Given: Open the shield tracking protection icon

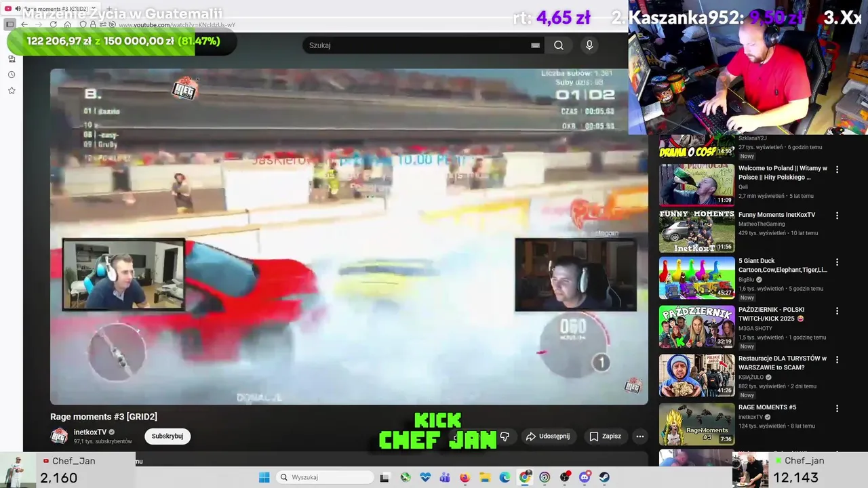Looking at the screenshot, I should 83,24.
